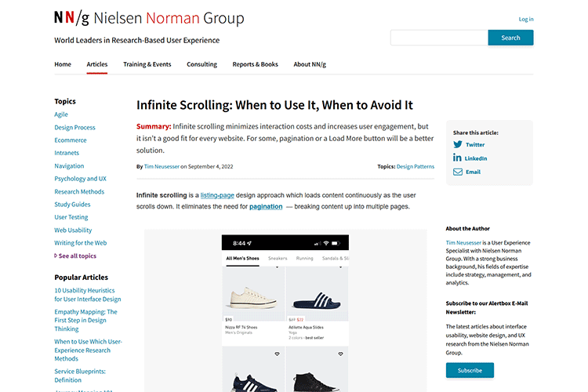Click the shoes listing screenshot image
The height and width of the screenshot is (392, 588).
click(x=285, y=314)
